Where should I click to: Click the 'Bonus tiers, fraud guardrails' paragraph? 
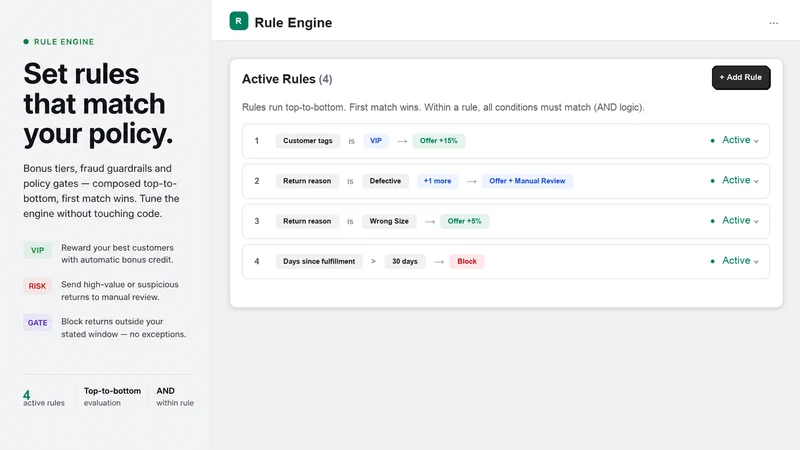[x=101, y=191]
